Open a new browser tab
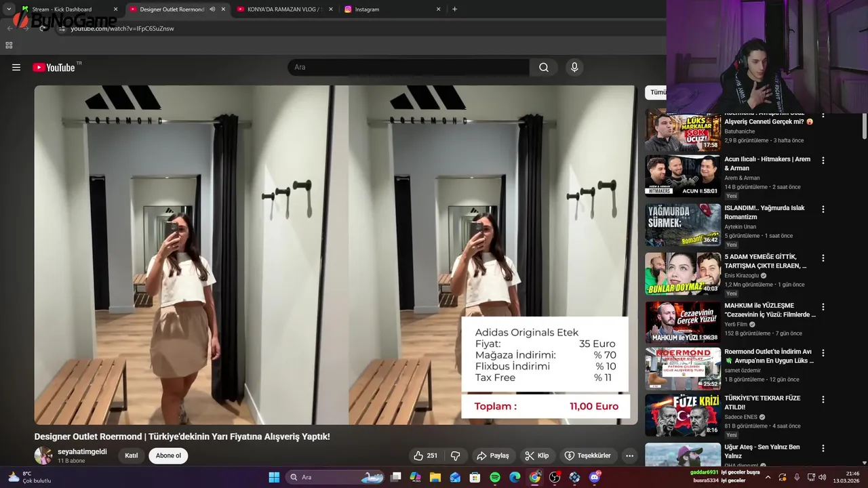Viewport: 868px width, 488px height. 454,9
